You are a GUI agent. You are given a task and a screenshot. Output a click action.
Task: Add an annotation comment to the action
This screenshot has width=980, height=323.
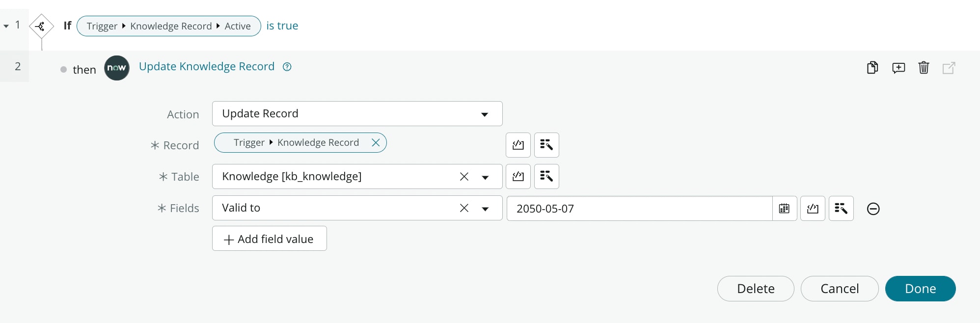(898, 68)
